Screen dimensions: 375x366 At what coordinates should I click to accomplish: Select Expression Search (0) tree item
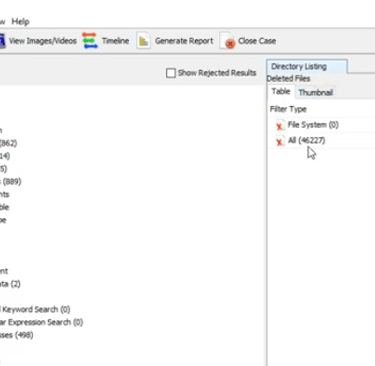41,322
